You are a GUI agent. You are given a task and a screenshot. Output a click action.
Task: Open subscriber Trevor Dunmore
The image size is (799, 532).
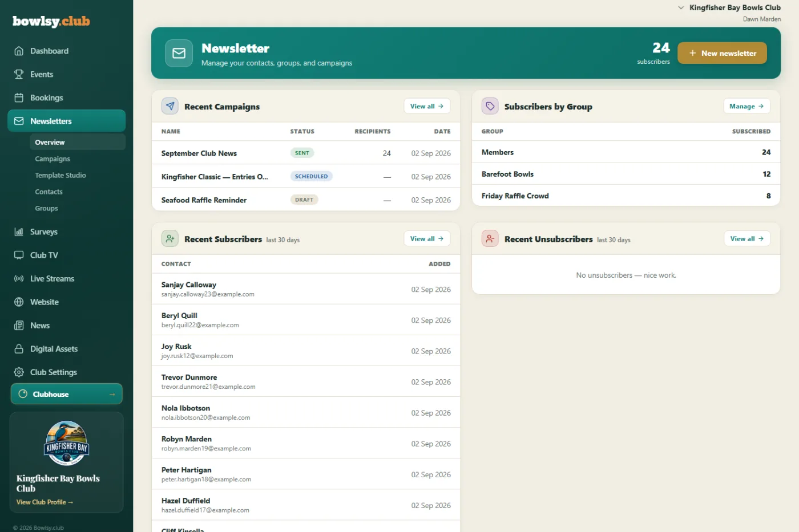point(306,381)
